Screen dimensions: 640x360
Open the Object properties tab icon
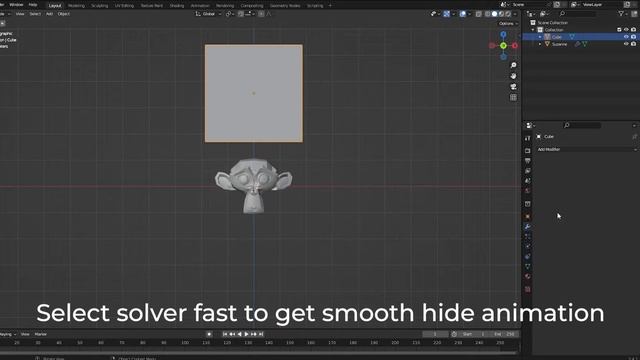pos(527,216)
